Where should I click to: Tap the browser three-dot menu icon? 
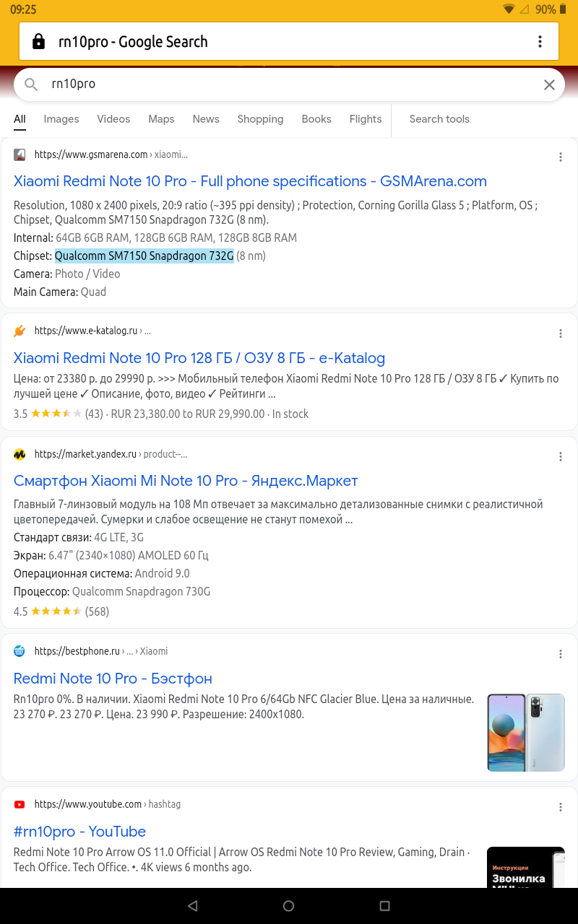(540, 42)
